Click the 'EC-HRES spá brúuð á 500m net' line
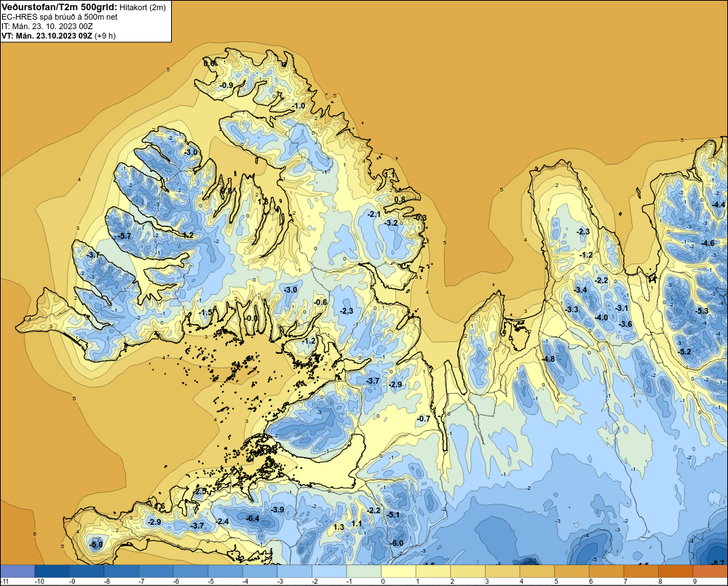This screenshot has width=728, height=586. click(60, 17)
